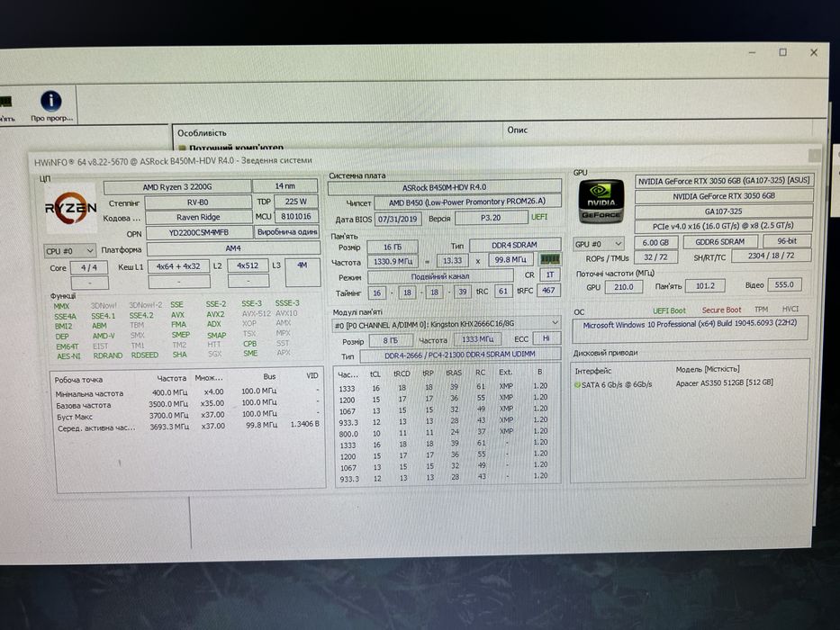This screenshot has width=840, height=630.
Task: Click the SH/RT/TC 2304 / 18 / 72 field
Action: click(772, 256)
